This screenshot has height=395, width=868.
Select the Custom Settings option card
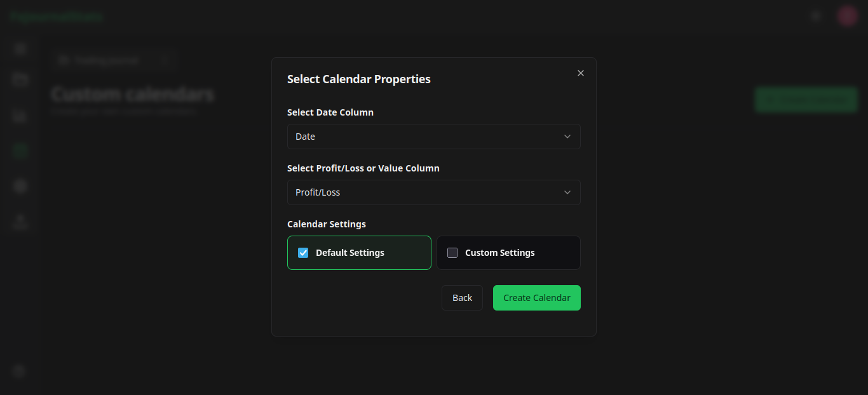point(508,253)
